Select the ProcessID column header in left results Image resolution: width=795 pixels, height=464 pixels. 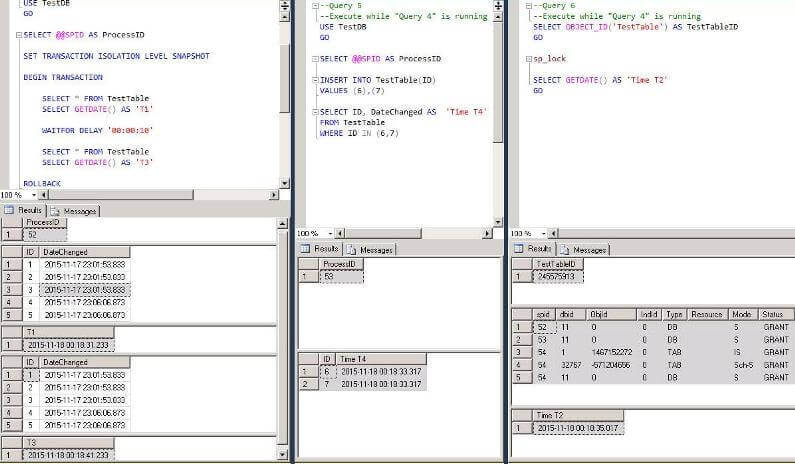click(45, 222)
